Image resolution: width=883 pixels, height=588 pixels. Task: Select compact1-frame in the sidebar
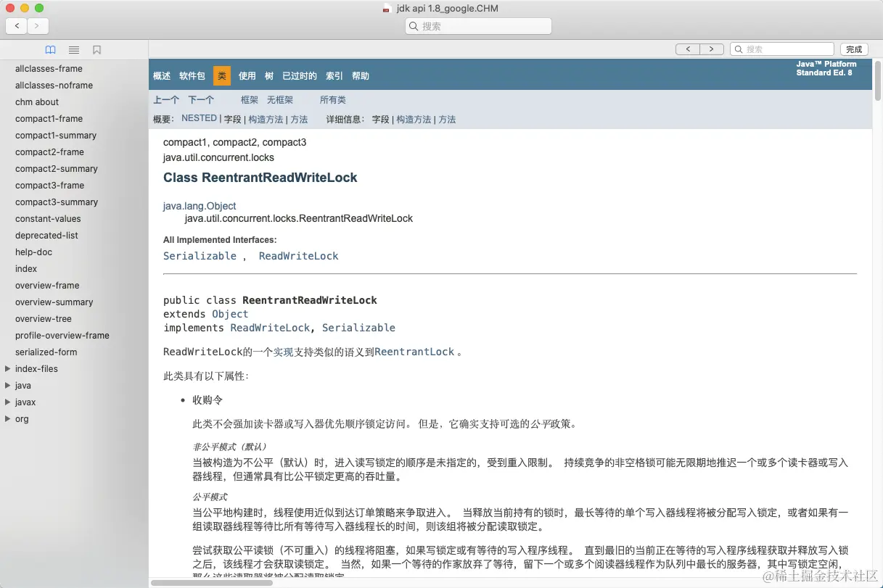pos(49,119)
